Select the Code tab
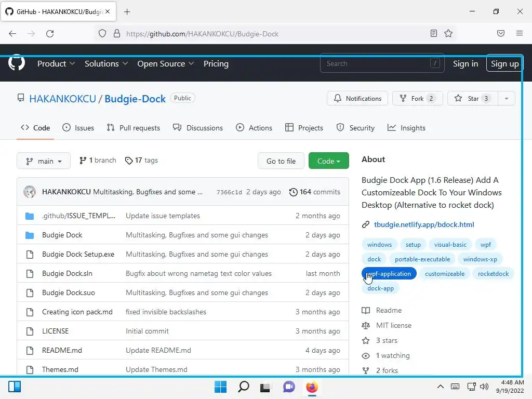The height and width of the screenshot is (399, 532). (35, 128)
